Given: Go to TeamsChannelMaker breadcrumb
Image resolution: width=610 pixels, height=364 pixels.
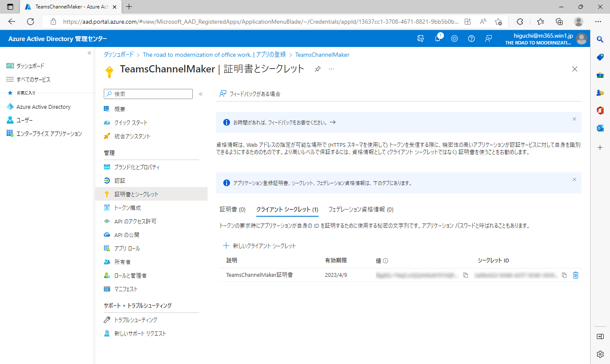Looking at the screenshot, I should (x=322, y=55).
